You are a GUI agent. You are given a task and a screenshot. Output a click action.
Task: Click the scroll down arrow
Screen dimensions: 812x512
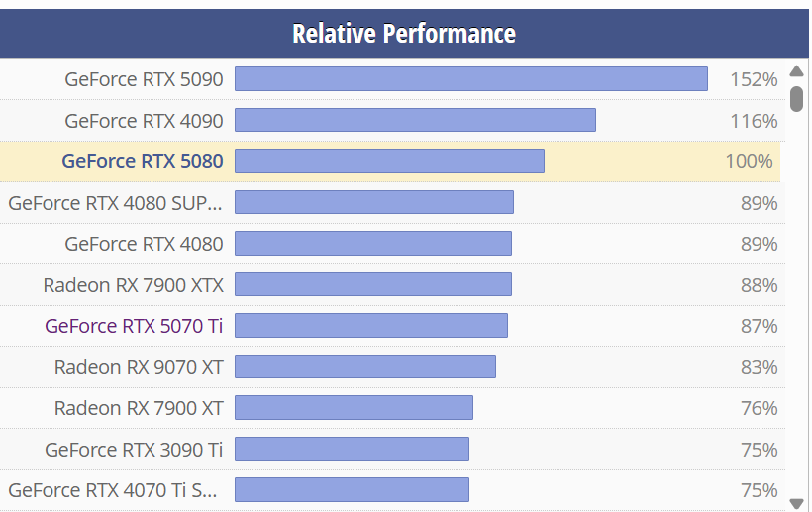coord(796,503)
